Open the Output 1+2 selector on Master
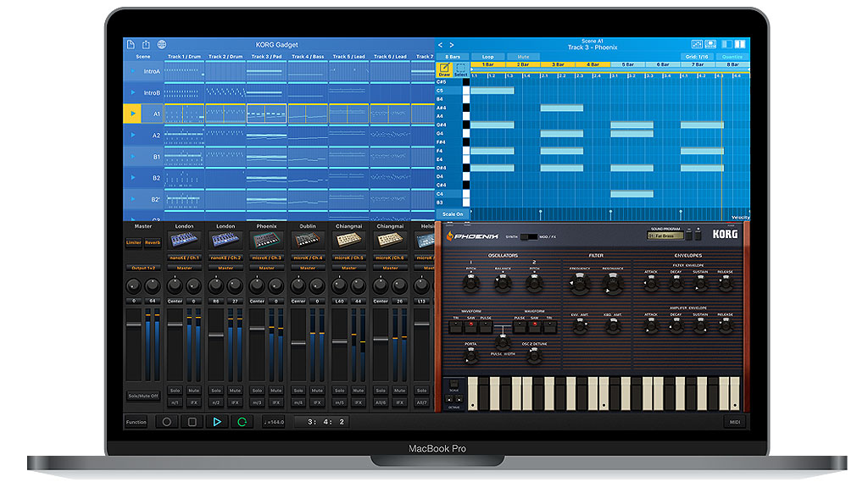This screenshot has height=488, width=868. tap(143, 268)
